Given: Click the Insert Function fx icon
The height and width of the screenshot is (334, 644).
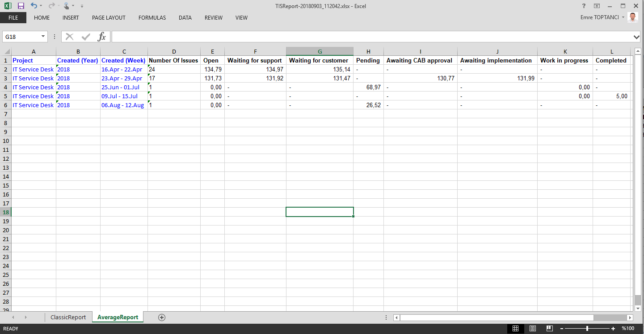Looking at the screenshot, I should pos(101,37).
